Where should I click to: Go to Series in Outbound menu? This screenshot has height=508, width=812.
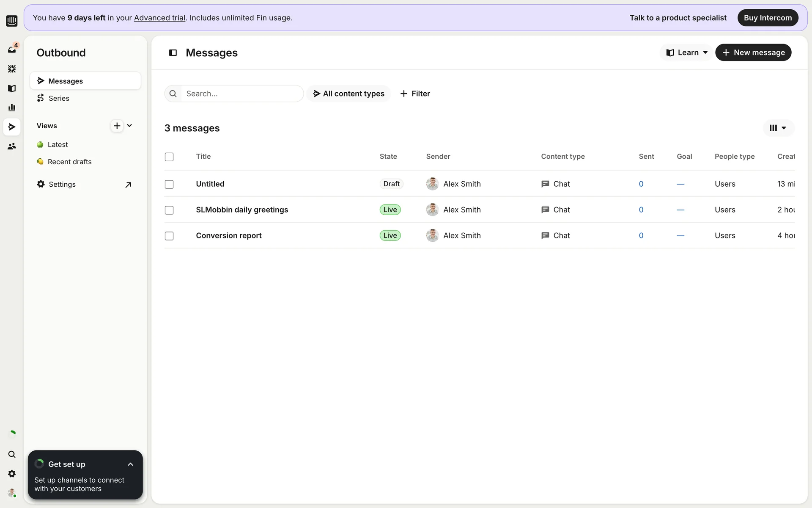59,98
